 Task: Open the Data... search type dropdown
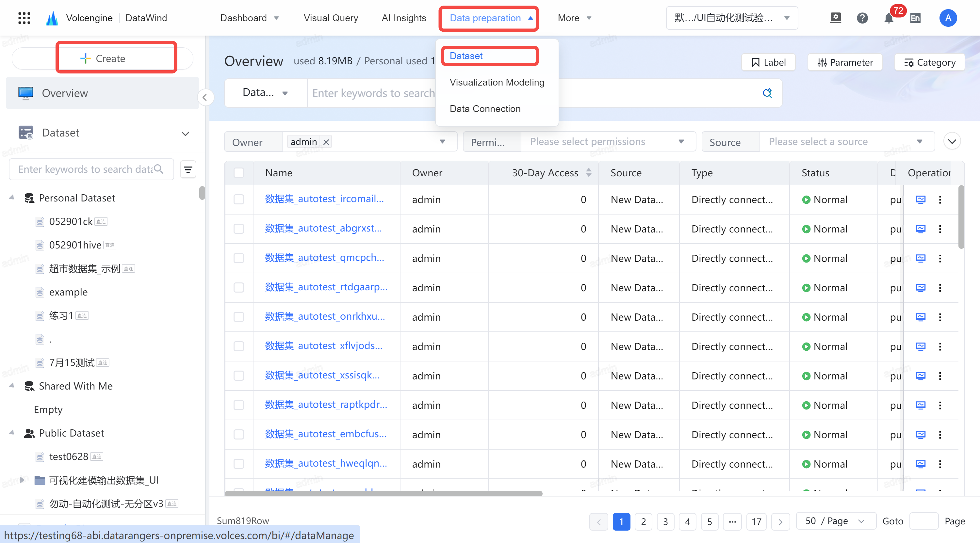[266, 93]
